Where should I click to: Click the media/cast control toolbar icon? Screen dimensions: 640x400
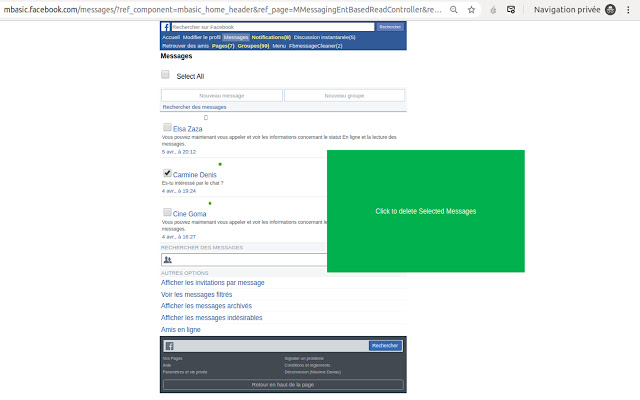[511, 10]
